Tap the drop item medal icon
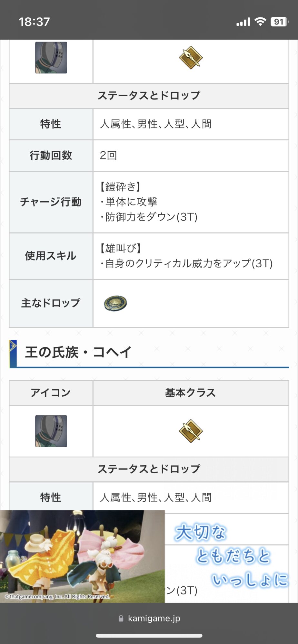Viewport: 298px width, 644px height. point(115,303)
